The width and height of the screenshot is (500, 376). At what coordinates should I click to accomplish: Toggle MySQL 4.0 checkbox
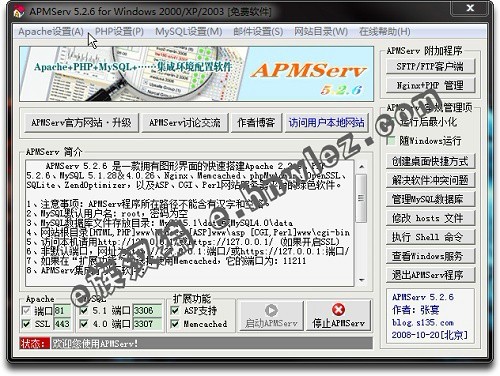[84, 324]
